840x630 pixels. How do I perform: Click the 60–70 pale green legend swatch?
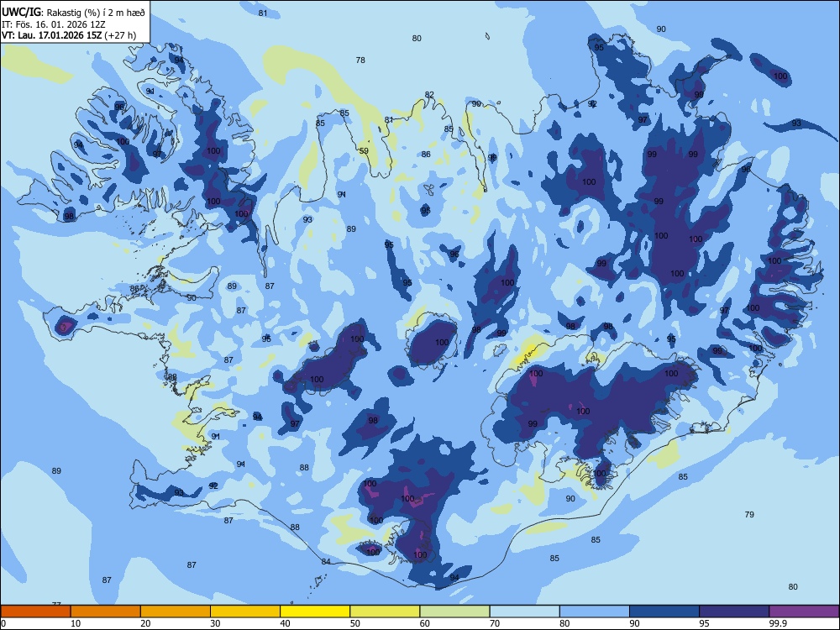(x=454, y=612)
